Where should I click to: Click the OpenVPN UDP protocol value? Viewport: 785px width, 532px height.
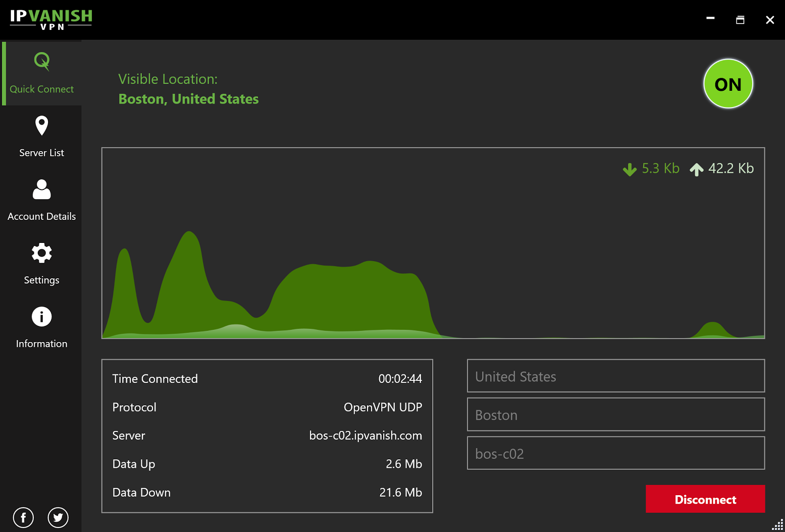pos(383,407)
